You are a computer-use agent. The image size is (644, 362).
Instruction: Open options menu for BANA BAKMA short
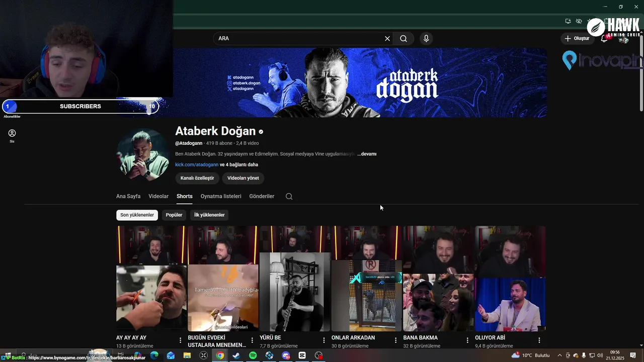point(467,340)
